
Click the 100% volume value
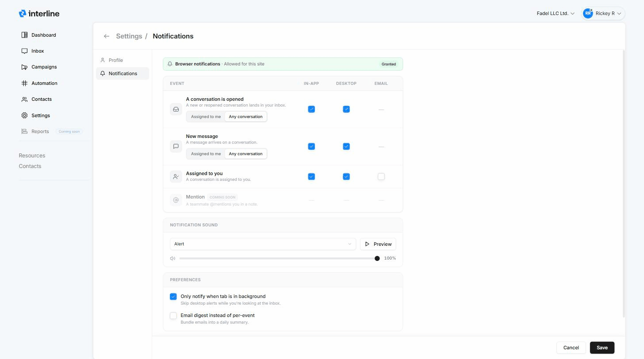[x=390, y=258]
